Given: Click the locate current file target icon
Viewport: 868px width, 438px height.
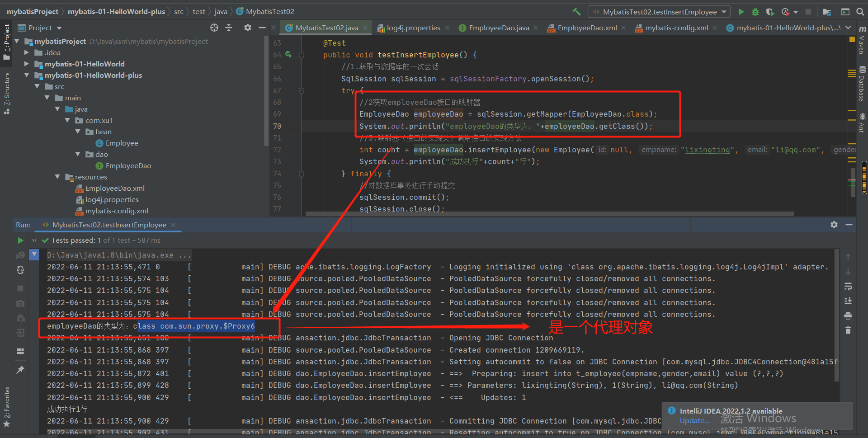Looking at the screenshot, I should [x=214, y=28].
